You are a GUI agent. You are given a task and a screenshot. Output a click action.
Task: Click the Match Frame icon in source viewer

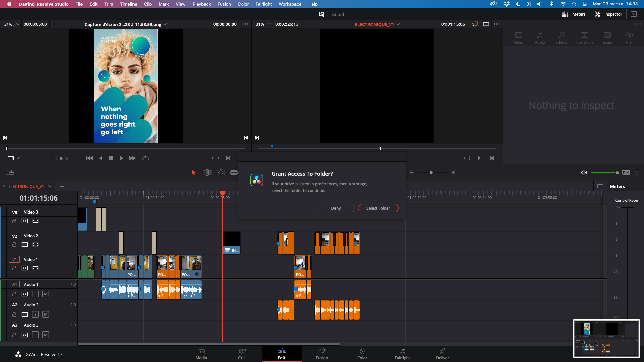tap(215, 158)
